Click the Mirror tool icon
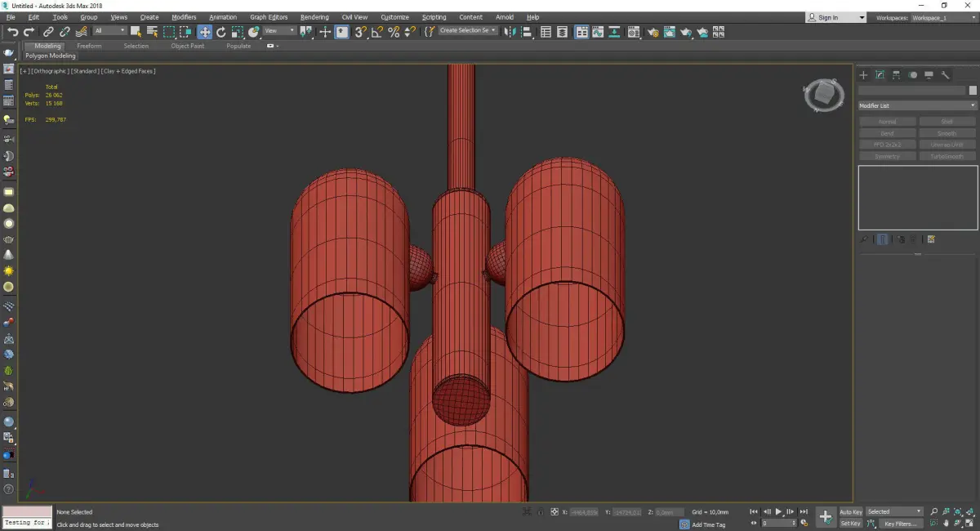This screenshot has width=980, height=531. point(510,32)
